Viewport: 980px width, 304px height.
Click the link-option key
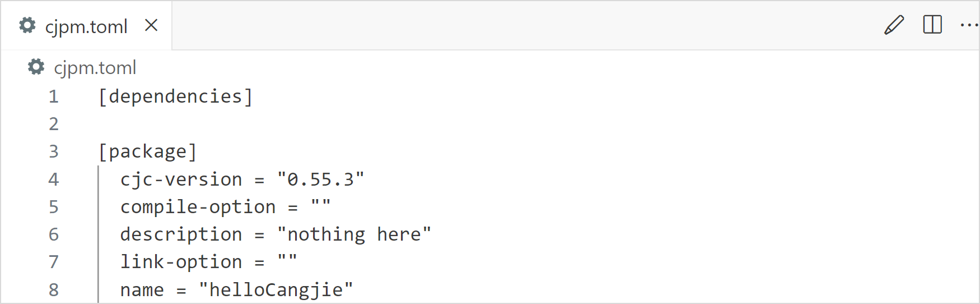click(x=181, y=262)
